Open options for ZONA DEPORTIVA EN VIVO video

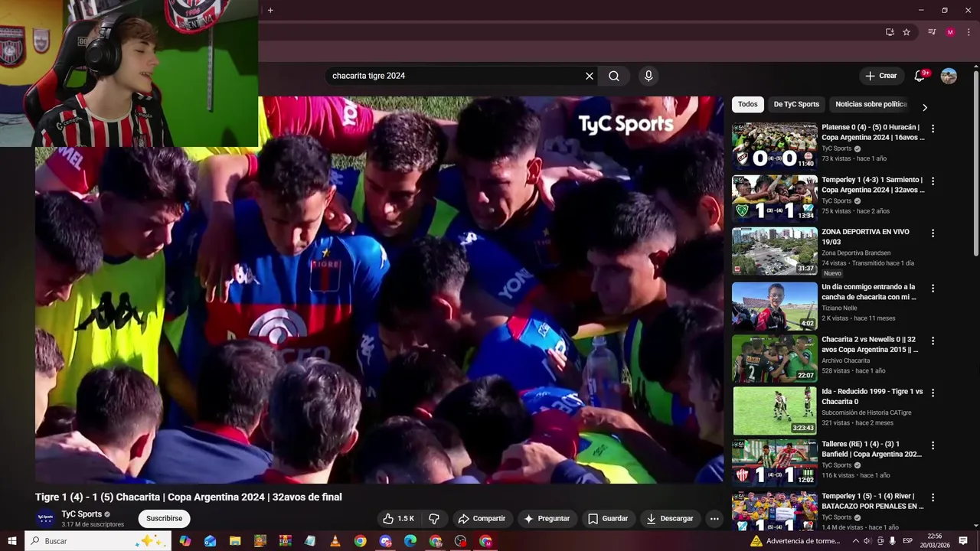(x=933, y=233)
